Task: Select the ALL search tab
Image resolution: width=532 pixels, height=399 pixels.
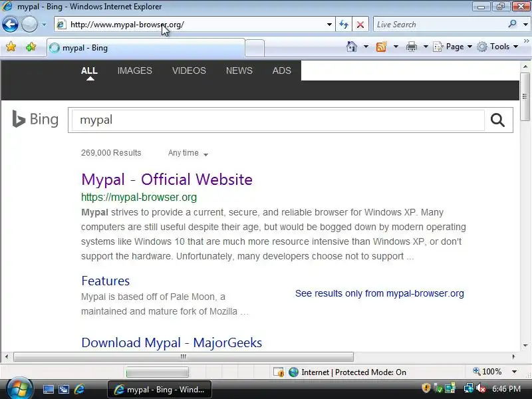Action: [x=89, y=70]
